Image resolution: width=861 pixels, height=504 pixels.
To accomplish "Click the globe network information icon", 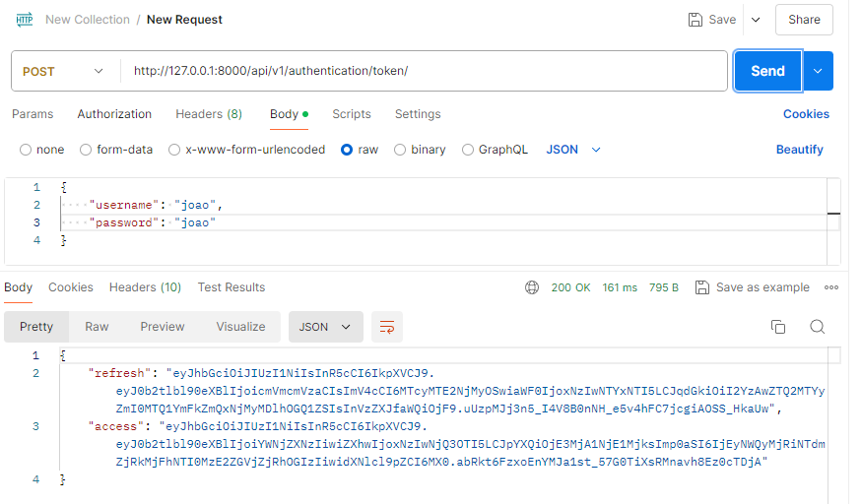I will (532, 287).
